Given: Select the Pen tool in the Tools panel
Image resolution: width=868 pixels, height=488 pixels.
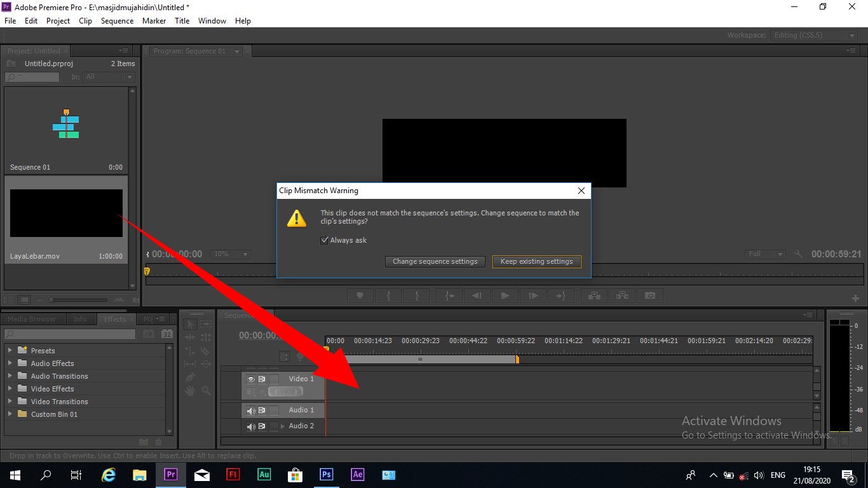Looking at the screenshot, I should coord(190,377).
